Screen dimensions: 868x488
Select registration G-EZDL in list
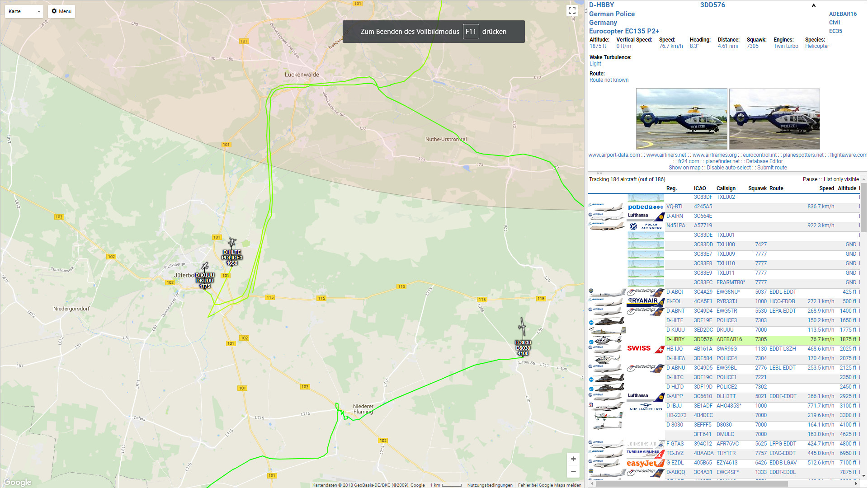pos(675,463)
